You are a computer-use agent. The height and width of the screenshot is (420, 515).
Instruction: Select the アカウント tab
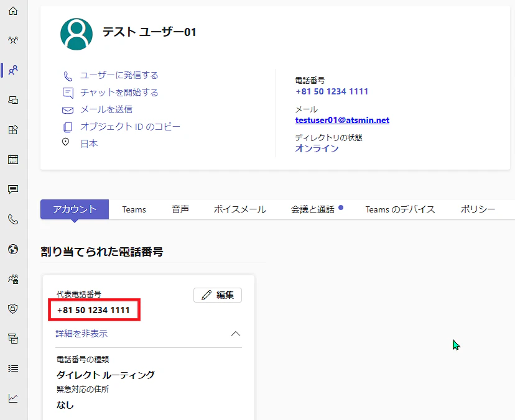point(75,209)
